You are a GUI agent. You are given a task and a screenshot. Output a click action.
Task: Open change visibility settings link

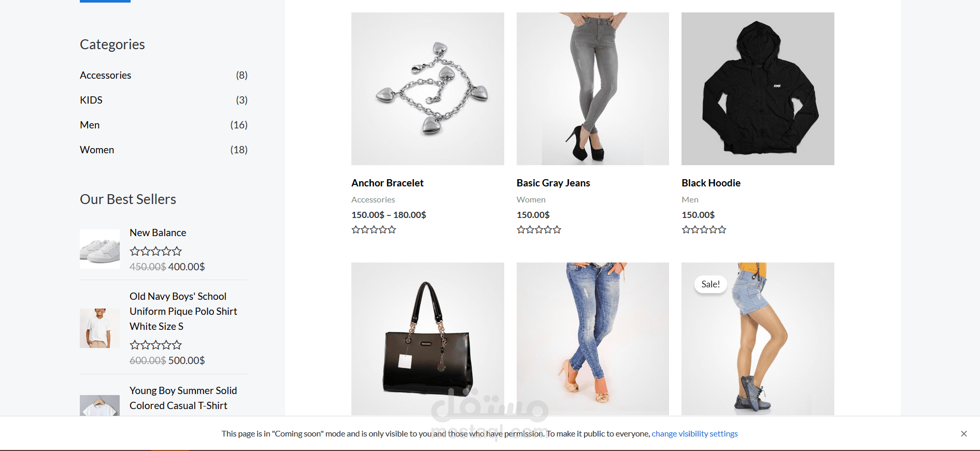tap(694, 434)
